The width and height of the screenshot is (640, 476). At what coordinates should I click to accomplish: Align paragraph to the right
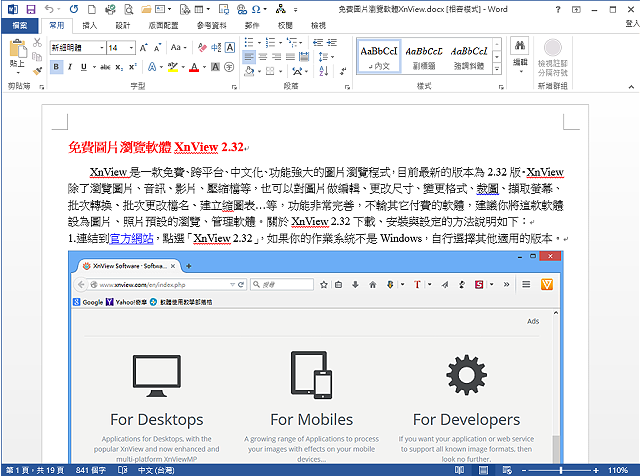276,57
